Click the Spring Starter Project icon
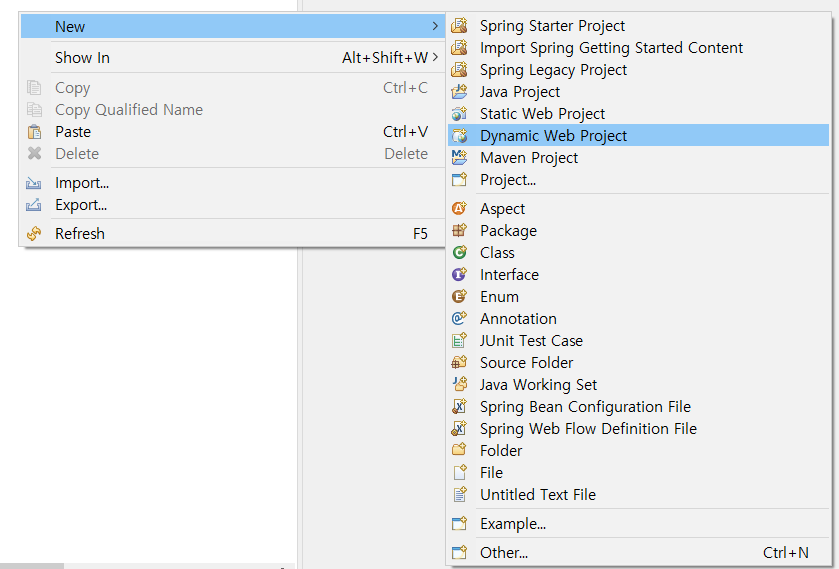 [459, 26]
